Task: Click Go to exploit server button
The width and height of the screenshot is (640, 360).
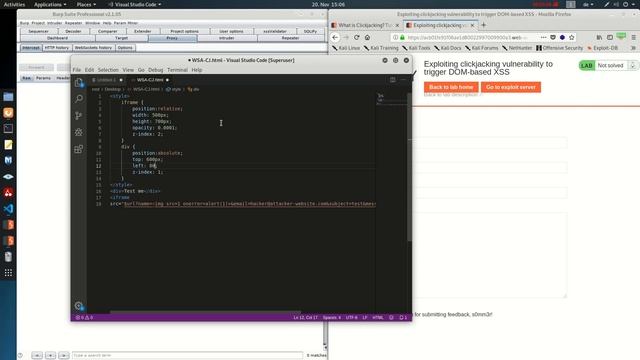Action: (x=511, y=87)
